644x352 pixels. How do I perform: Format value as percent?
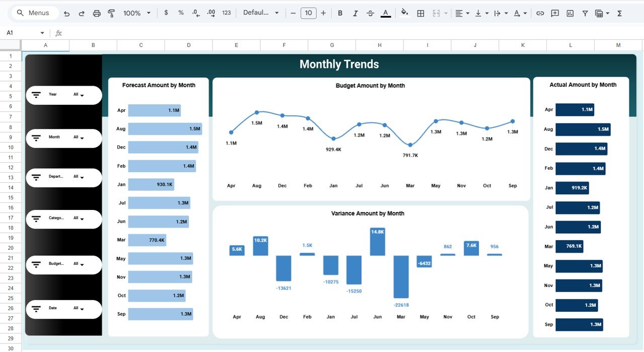point(181,13)
